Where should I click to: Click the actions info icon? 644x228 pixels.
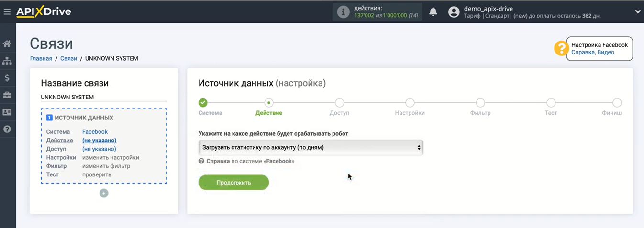tap(343, 12)
